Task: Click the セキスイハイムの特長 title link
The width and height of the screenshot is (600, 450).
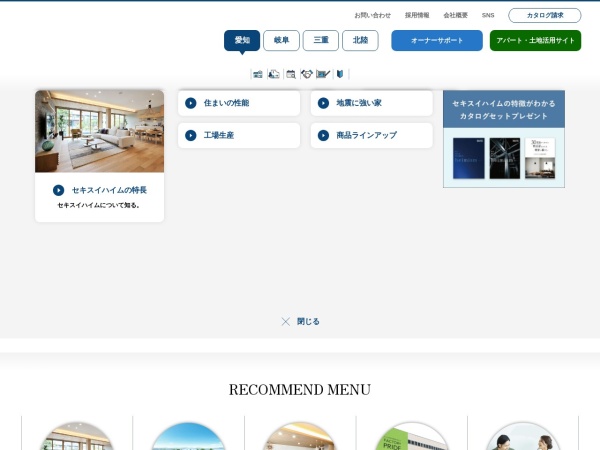Action: tap(109, 190)
